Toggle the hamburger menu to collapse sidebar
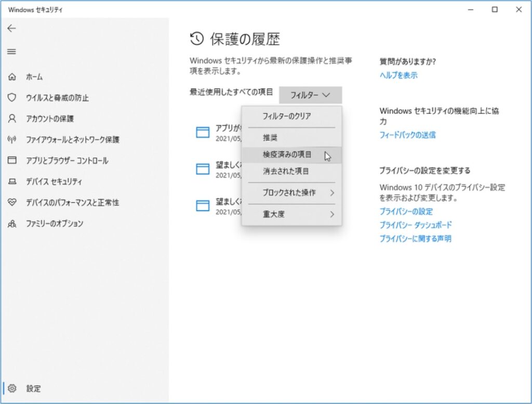 tap(11, 51)
